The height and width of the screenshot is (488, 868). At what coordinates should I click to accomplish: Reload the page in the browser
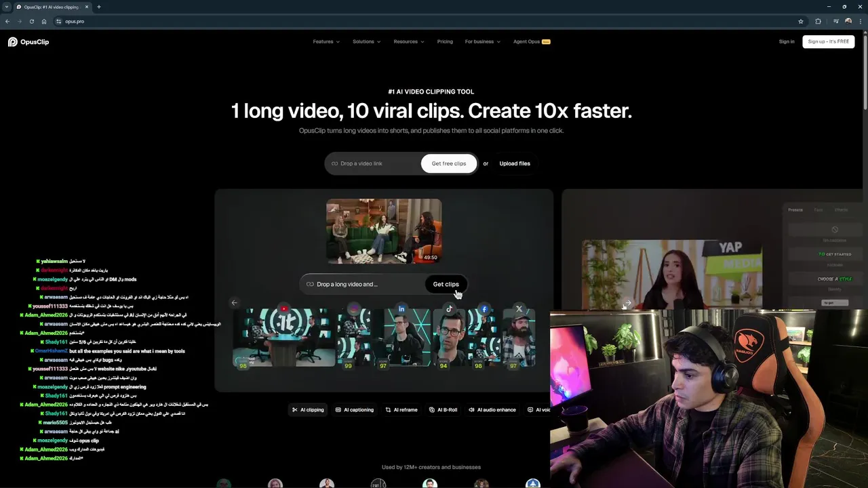pos(31,21)
